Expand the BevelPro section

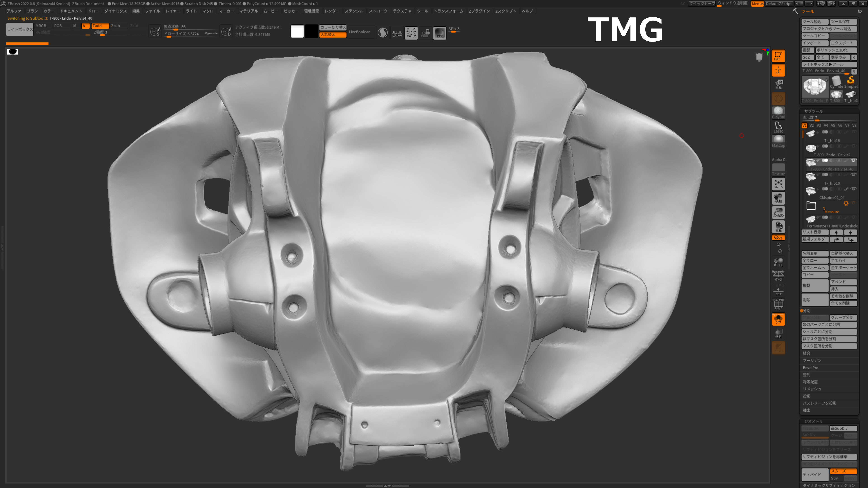coord(810,367)
